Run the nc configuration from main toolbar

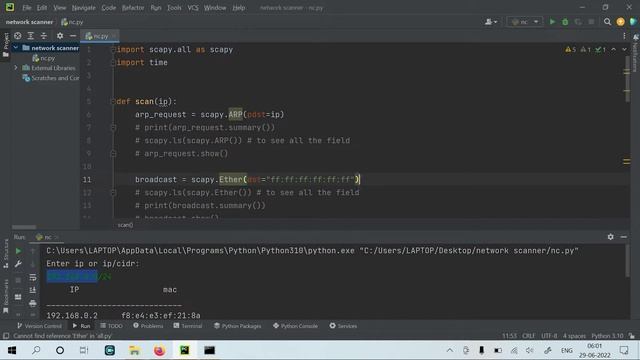point(552,22)
